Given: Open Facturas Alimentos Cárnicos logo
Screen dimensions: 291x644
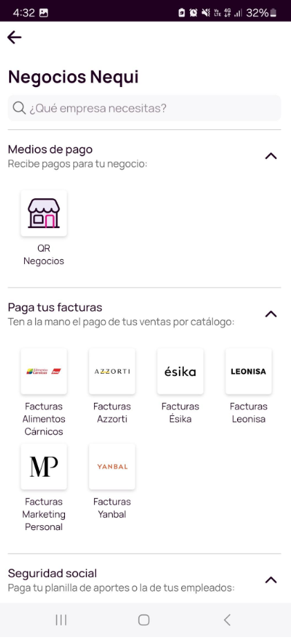Looking at the screenshot, I should pyautogui.click(x=44, y=371).
